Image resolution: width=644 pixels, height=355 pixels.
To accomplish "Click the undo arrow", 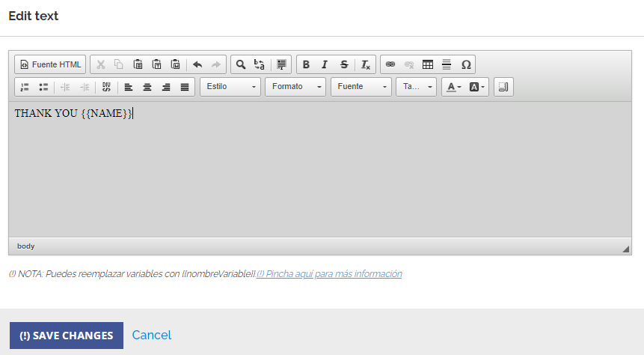I will click(197, 64).
